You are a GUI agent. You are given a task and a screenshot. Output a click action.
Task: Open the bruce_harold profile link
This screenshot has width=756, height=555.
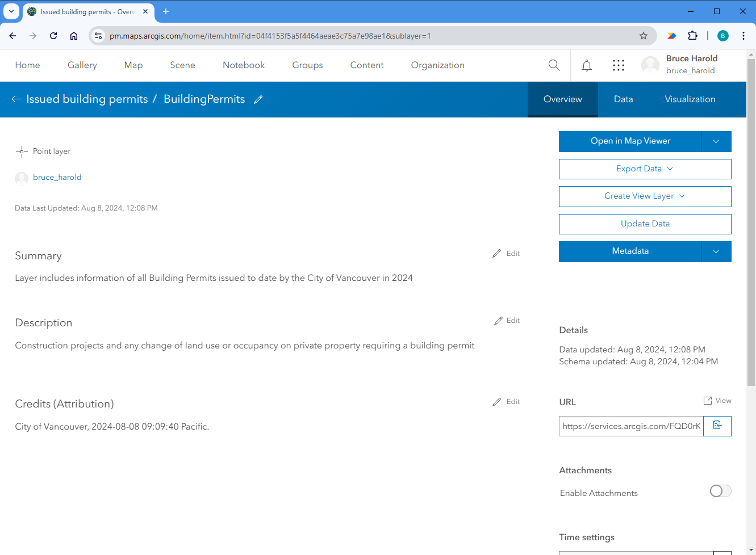[57, 176]
